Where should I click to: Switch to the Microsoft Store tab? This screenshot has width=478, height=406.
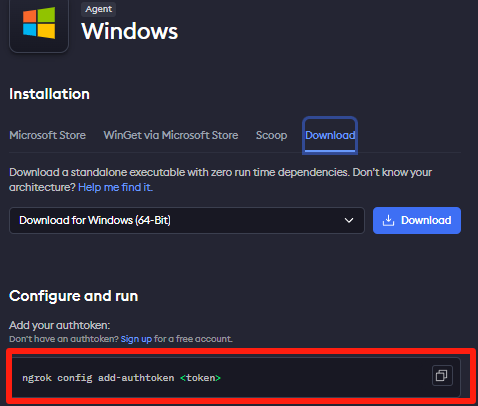click(47, 135)
